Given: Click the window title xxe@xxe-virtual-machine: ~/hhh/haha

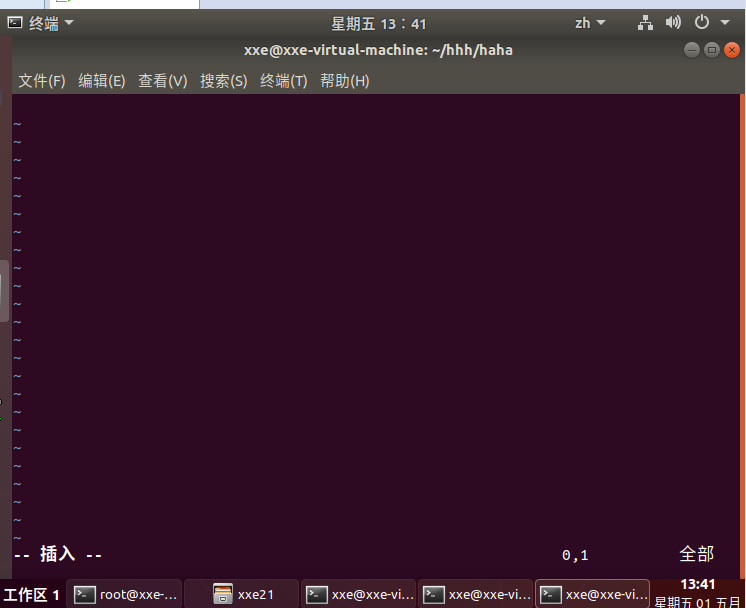Looking at the screenshot, I should point(378,50).
